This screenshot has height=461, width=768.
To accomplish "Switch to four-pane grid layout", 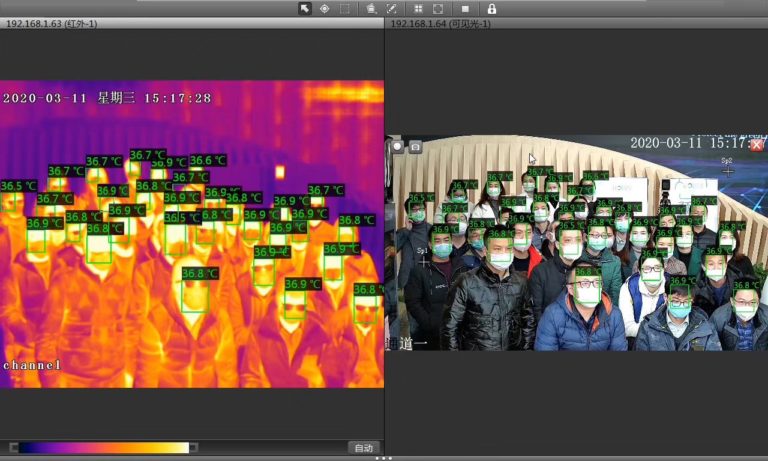I will pos(418,8).
